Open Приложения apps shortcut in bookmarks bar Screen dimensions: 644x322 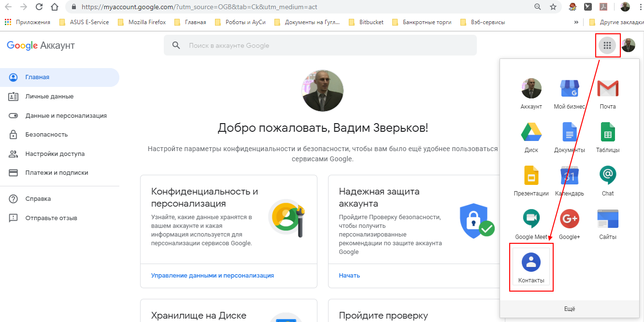click(x=28, y=22)
